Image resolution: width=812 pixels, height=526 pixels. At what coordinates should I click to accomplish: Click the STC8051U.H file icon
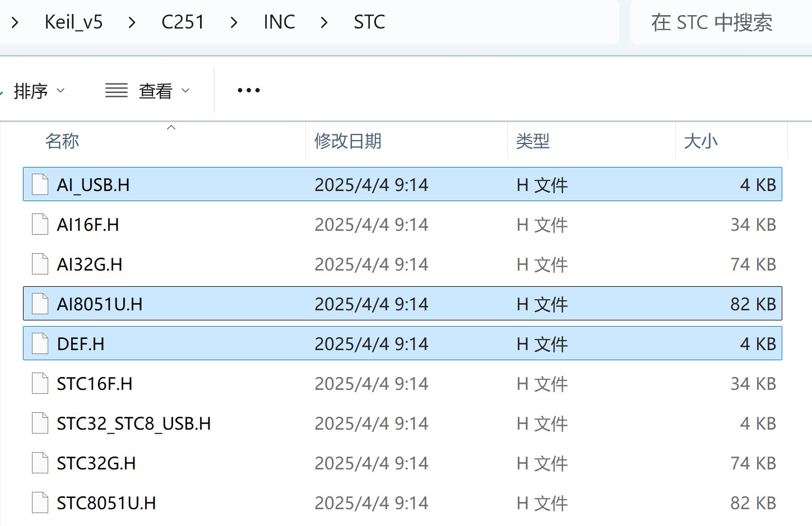[40, 502]
